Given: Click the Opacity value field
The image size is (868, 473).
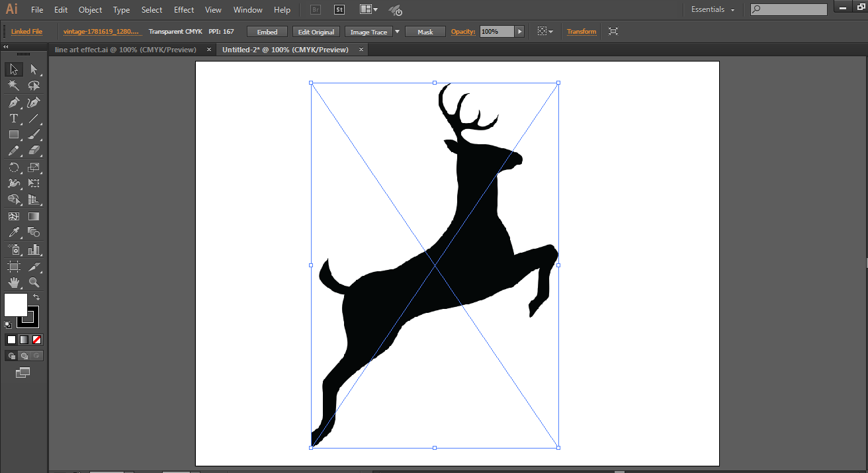Looking at the screenshot, I should pyautogui.click(x=497, y=32).
